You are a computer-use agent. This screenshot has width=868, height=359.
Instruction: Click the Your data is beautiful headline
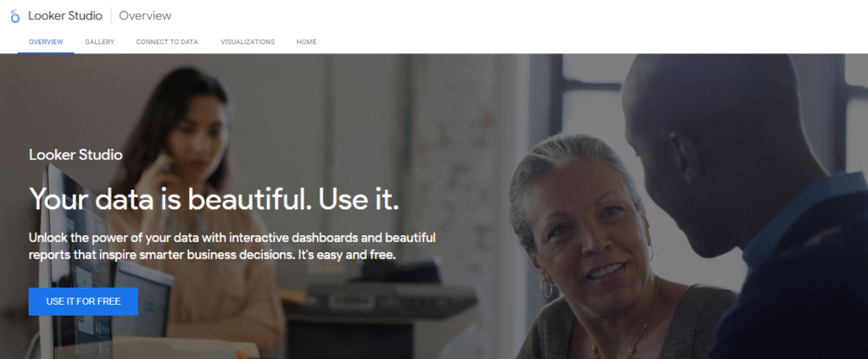(214, 199)
